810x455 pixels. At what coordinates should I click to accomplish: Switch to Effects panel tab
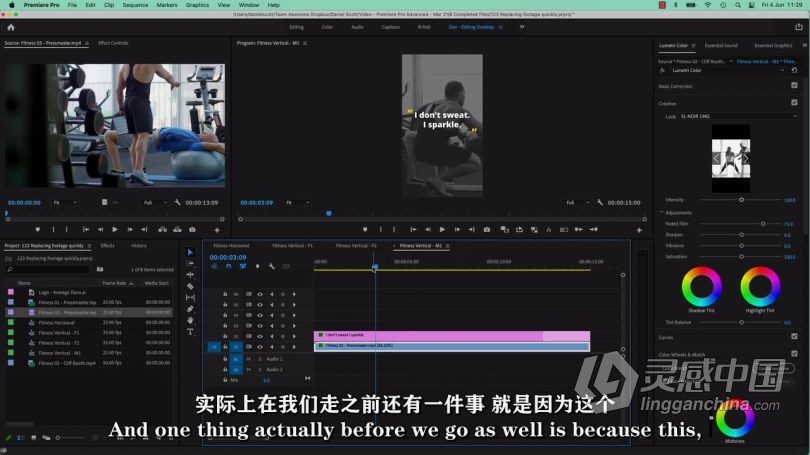pyautogui.click(x=107, y=246)
